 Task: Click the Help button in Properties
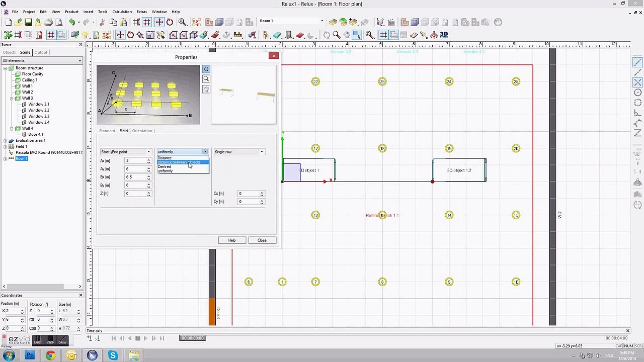point(232,240)
